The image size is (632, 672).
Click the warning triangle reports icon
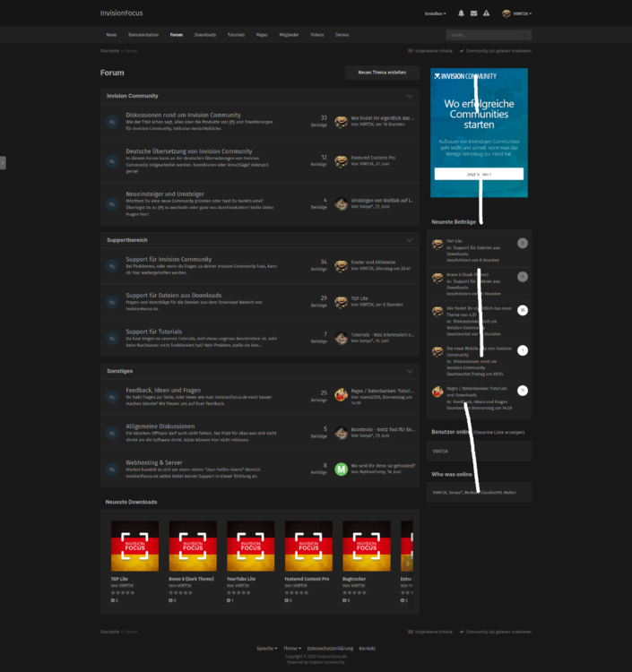pyautogui.click(x=486, y=14)
